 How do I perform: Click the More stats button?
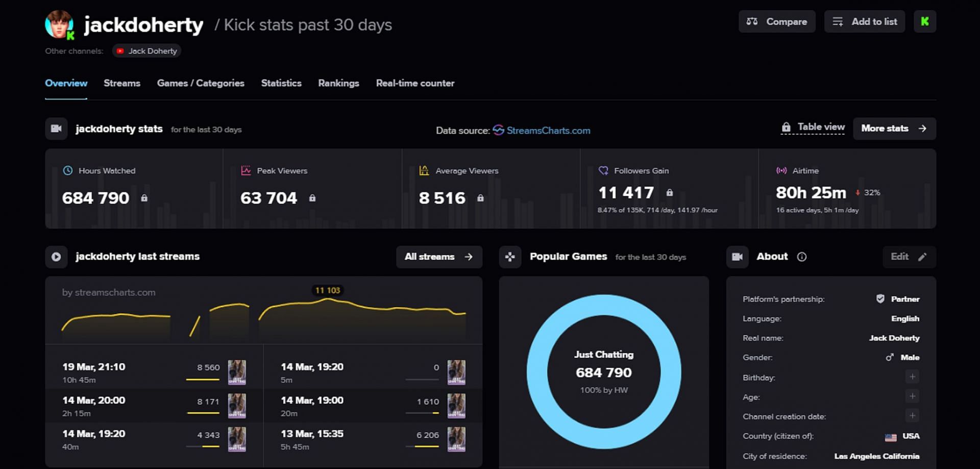894,129
